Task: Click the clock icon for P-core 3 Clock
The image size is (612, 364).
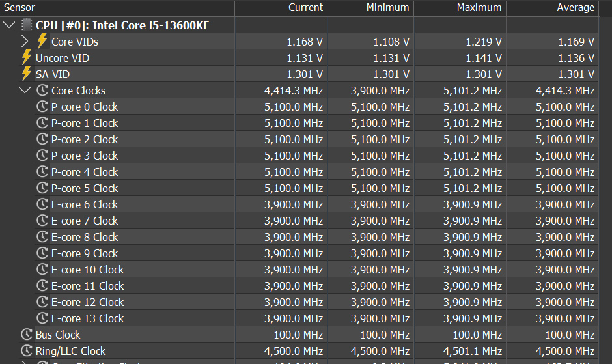Action: [42, 156]
